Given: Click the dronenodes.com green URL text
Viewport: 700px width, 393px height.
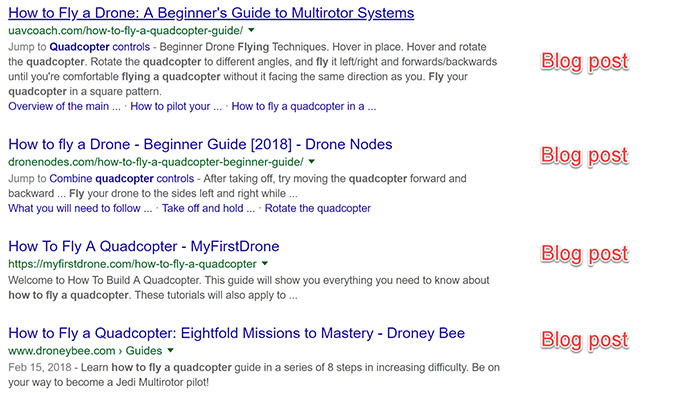Looking at the screenshot, I should pos(156,162).
